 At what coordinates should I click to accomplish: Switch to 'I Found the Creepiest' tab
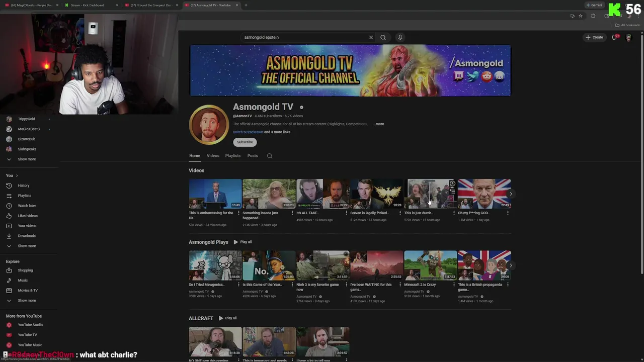[x=150, y=5]
